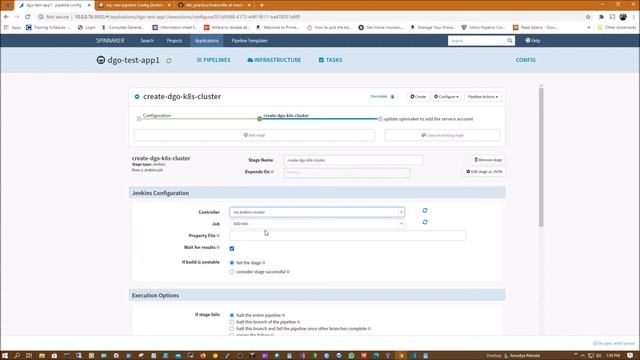The width and height of the screenshot is (640, 360).
Task: Click Copy an existing stage button
Action: coord(442,135)
